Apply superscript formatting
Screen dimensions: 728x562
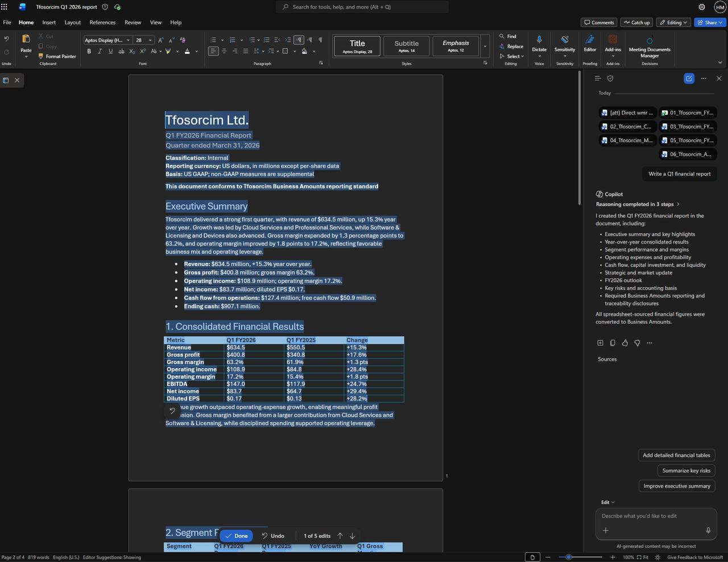(x=143, y=51)
